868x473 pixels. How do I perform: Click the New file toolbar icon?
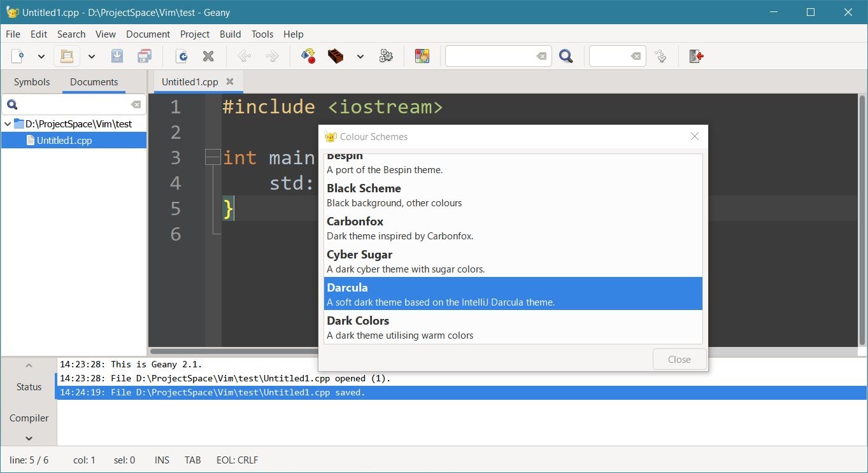click(18, 57)
